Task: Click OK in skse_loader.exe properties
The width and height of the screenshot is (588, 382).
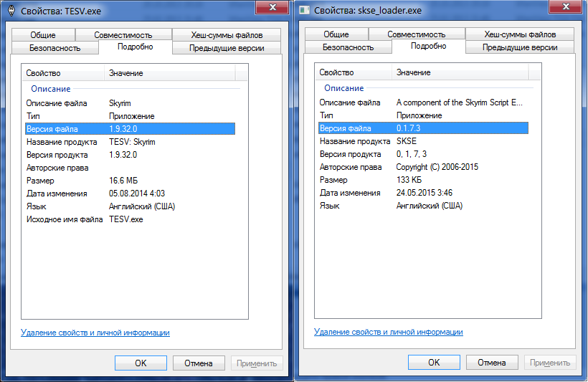Action: [x=434, y=362]
